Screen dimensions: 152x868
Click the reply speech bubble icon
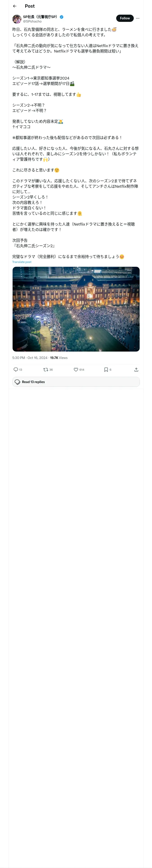[16, 370]
